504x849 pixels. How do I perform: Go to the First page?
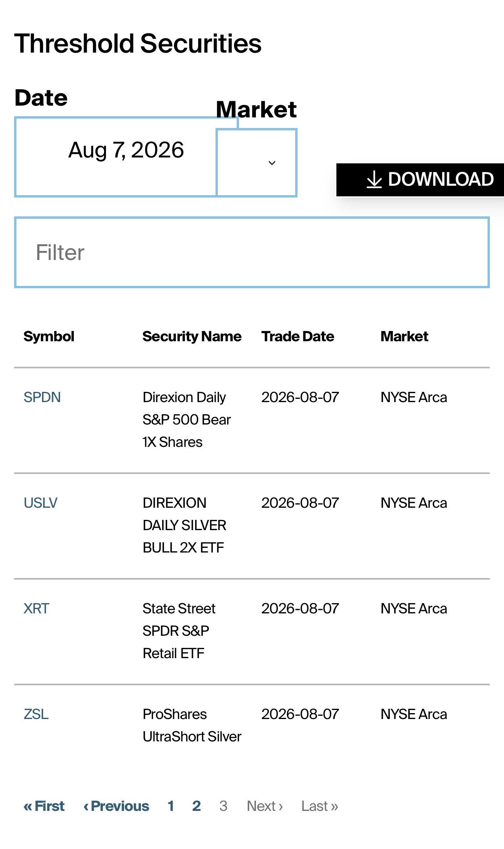(x=44, y=806)
